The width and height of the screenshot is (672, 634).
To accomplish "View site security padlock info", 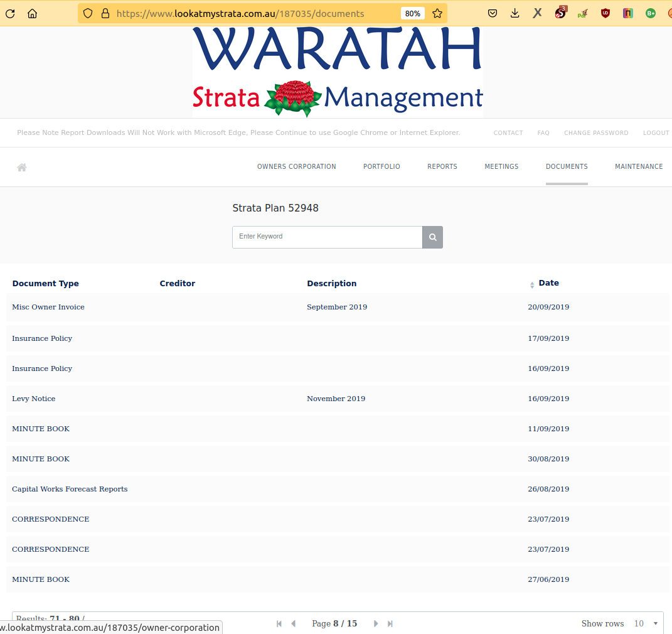I will 105,14.
